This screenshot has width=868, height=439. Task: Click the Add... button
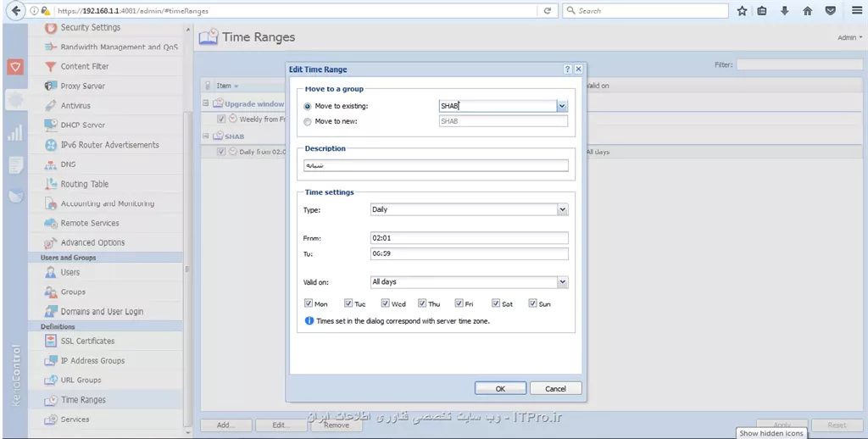225,425
